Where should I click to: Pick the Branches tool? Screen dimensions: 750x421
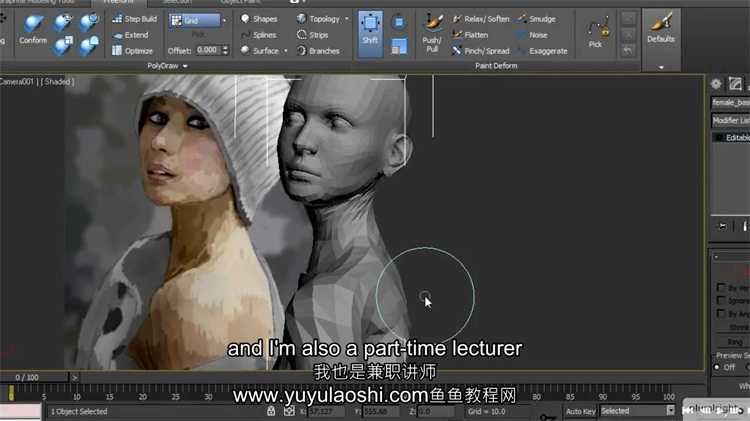tap(318, 51)
